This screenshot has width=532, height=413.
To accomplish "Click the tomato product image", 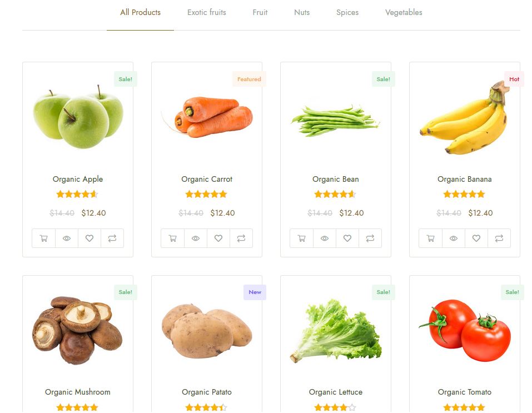I will click(465, 330).
